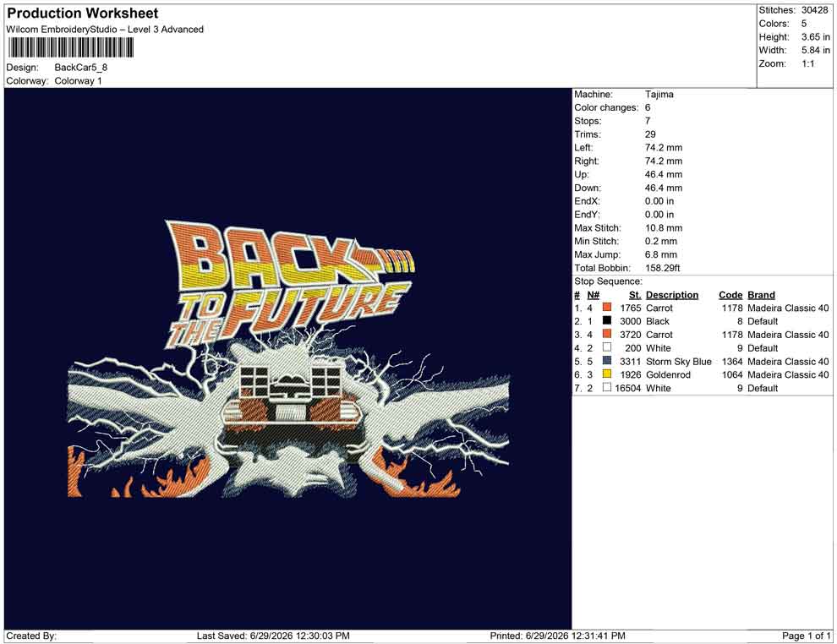837x644 pixels.
Task: Click the barcode under the worksheet title
Action: point(70,48)
